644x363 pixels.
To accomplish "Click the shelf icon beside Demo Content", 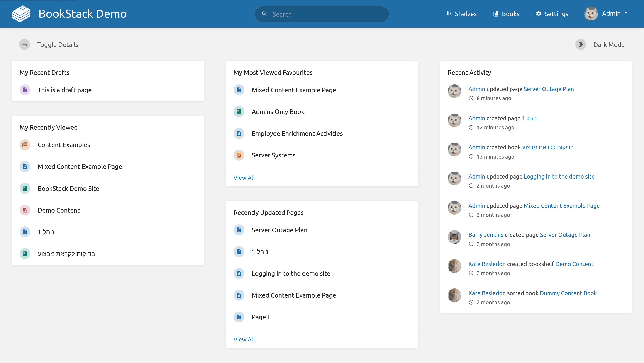I will click(25, 210).
